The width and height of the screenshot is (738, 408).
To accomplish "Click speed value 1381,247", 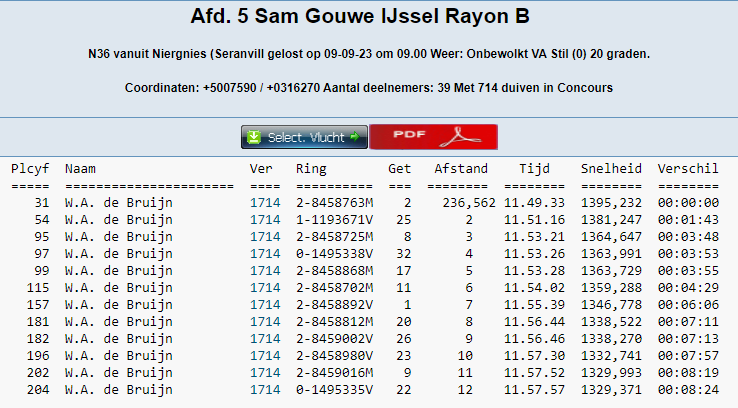I will coord(611,220).
